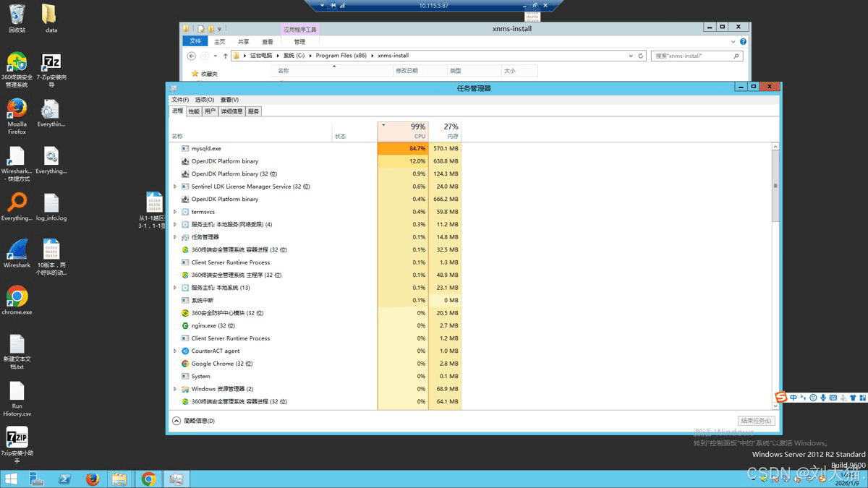
Task: Go back in the xnms-install Explorer window
Action: (192, 56)
